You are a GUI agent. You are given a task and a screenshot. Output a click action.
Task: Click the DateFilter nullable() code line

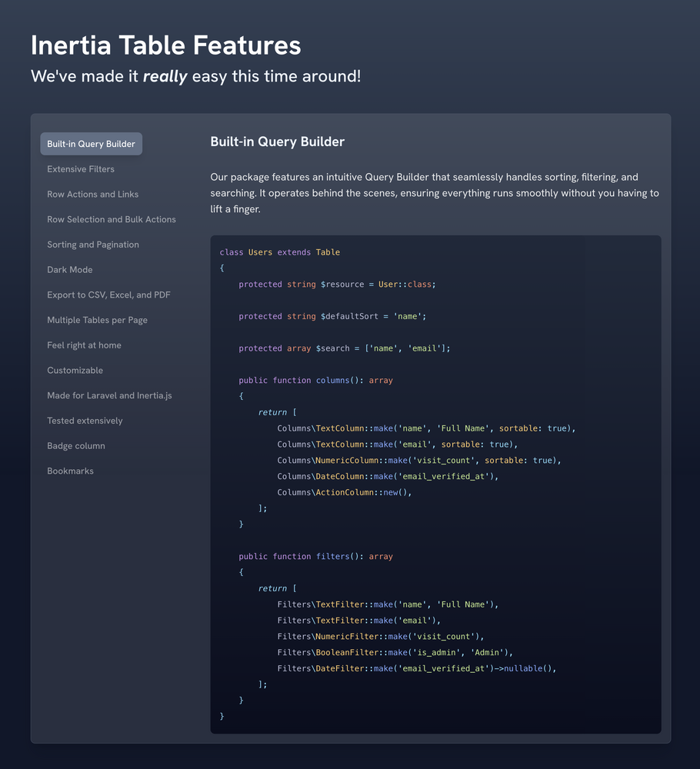[416, 668]
